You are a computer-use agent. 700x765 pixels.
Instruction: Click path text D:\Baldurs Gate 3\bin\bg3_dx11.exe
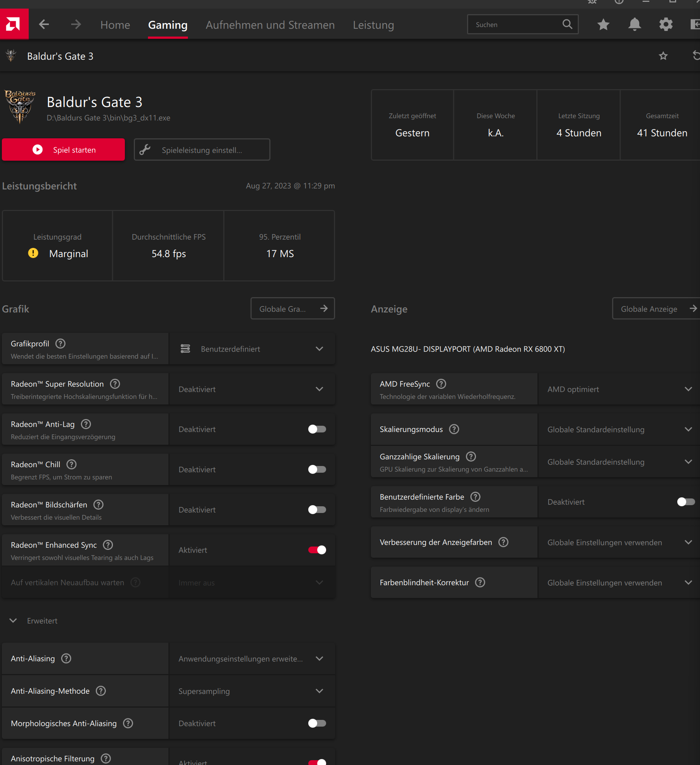point(108,118)
